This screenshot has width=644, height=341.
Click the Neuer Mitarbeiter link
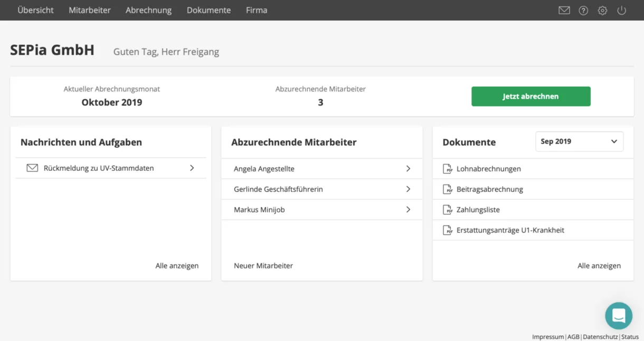(x=263, y=266)
